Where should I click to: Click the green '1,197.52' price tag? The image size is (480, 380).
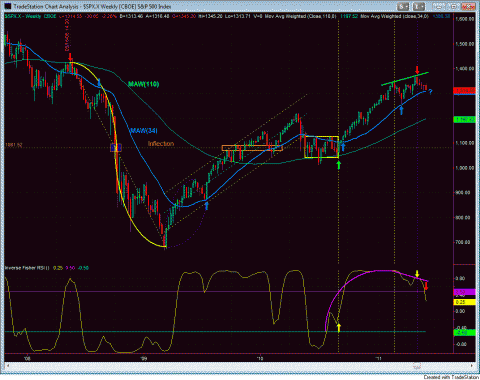point(465,119)
